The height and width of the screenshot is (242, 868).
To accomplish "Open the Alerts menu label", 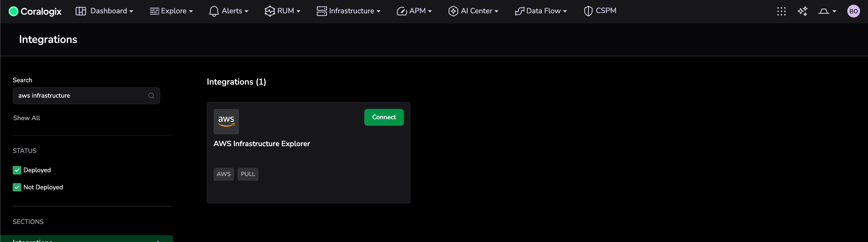I will [x=232, y=11].
